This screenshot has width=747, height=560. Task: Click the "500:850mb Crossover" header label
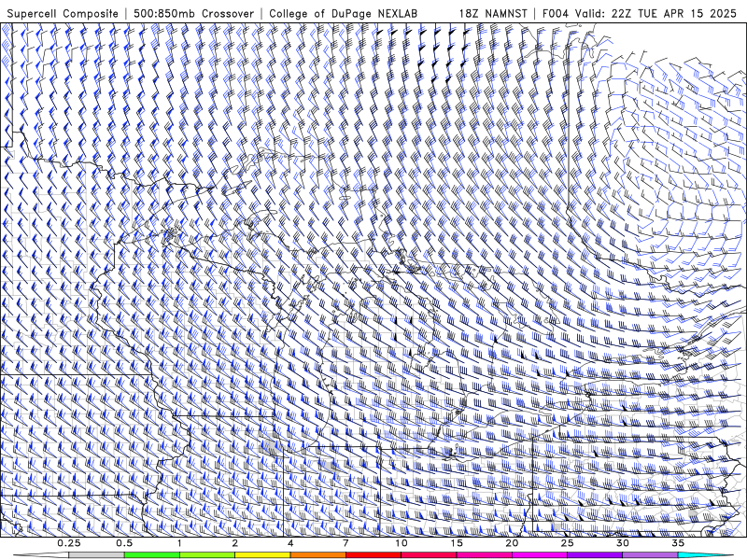[x=194, y=13]
